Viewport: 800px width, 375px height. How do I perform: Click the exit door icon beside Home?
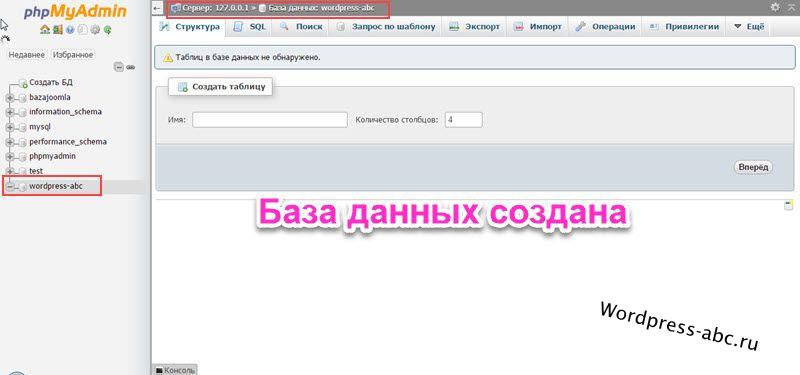58,30
